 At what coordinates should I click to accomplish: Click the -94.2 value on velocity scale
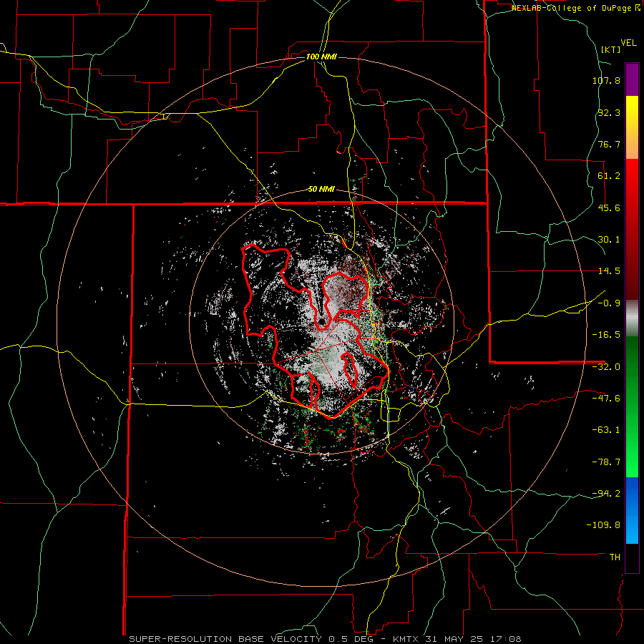606,493
